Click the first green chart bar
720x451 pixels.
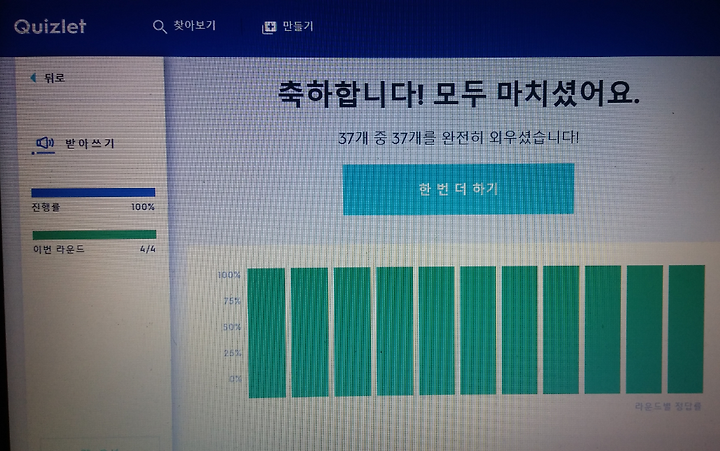(x=266, y=333)
